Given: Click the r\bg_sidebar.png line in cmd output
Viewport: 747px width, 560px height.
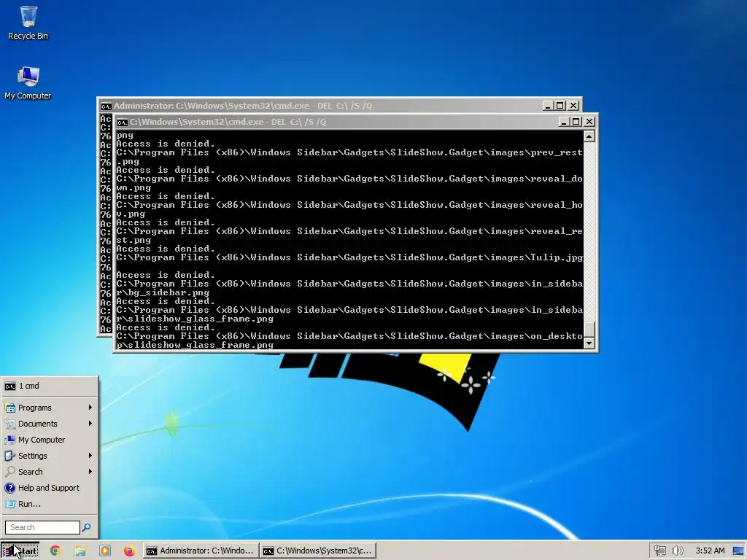Looking at the screenshot, I should [x=163, y=293].
